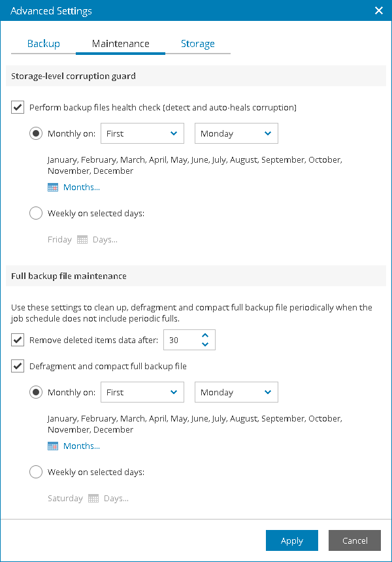Uncheck Remove deleted items data after

(18, 340)
